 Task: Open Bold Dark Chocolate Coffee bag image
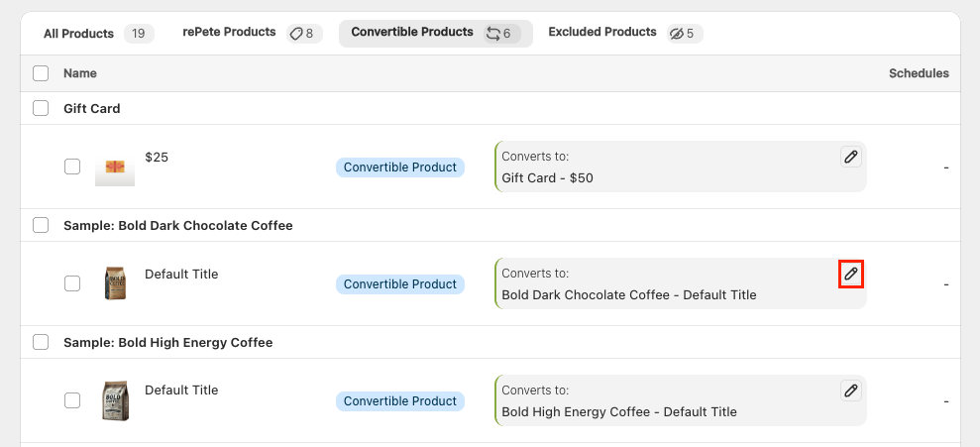(115, 283)
